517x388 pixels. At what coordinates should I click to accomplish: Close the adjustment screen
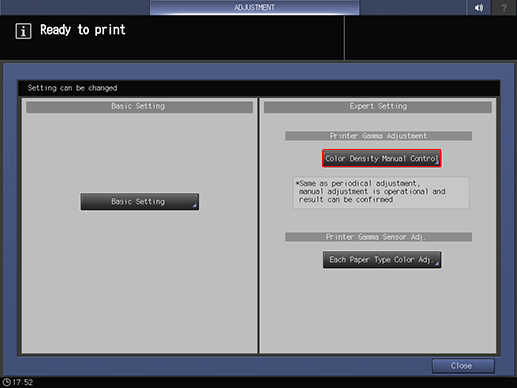click(x=463, y=366)
